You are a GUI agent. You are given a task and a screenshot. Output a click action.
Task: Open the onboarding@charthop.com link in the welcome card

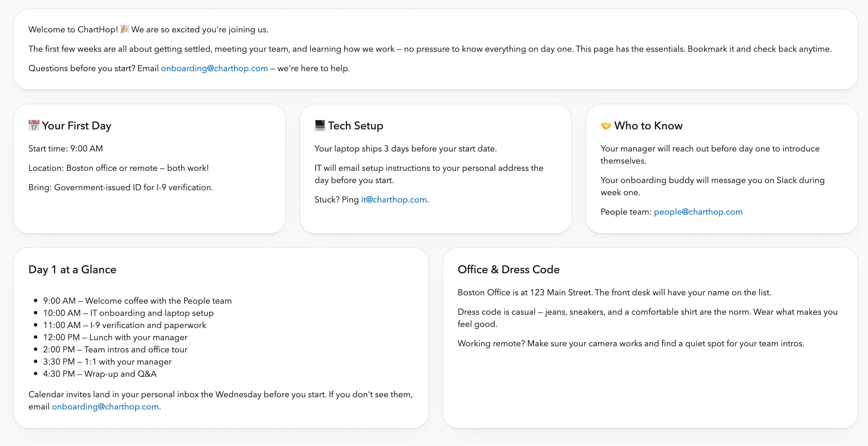215,68
